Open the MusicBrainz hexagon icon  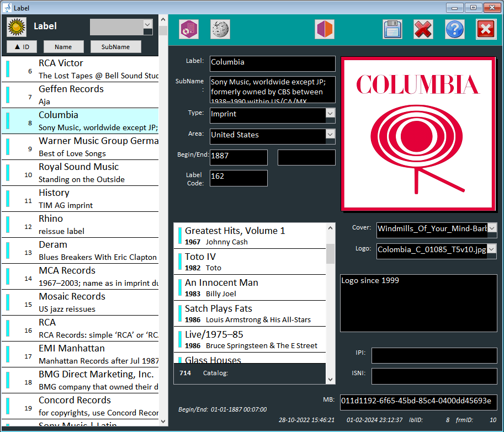(189, 29)
